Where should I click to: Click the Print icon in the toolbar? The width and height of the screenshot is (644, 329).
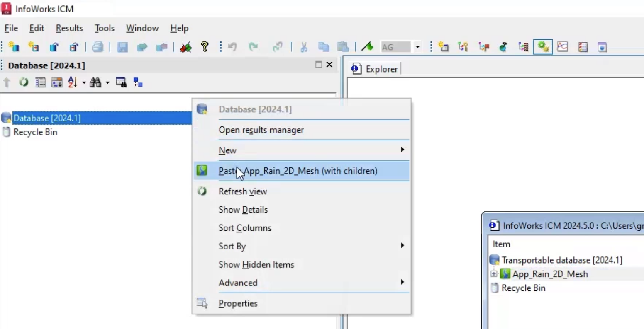pyautogui.click(x=98, y=47)
